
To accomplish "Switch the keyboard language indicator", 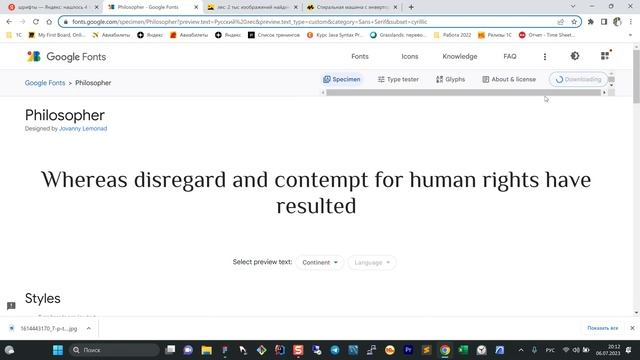I will click(550, 350).
